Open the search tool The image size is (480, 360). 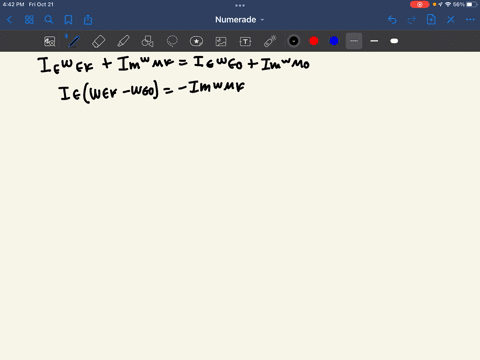[49, 20]
